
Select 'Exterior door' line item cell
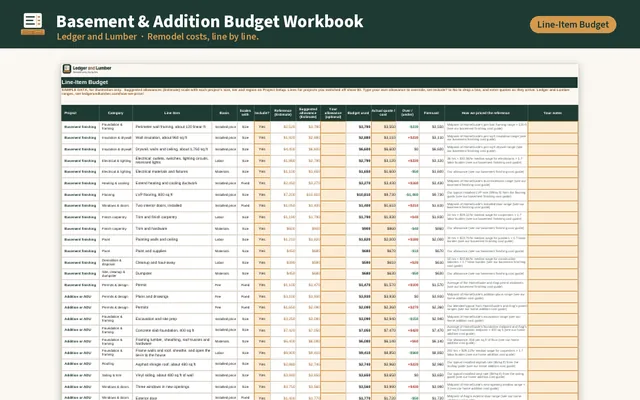pos(172,397)
